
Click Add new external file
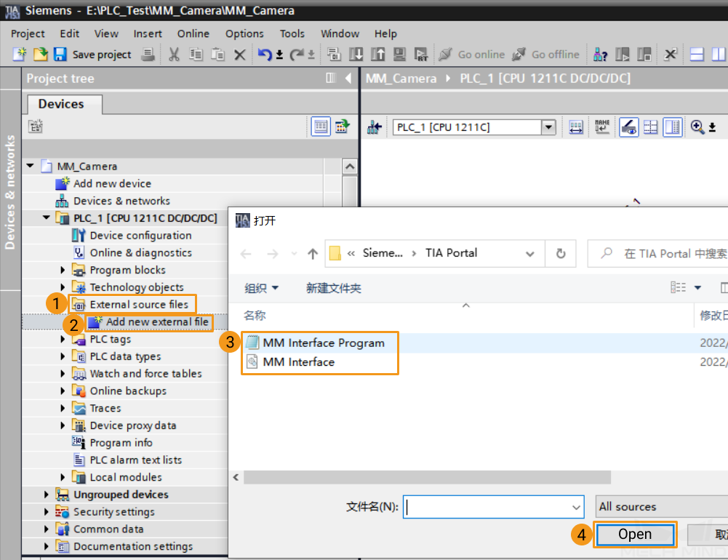[157, 321]
